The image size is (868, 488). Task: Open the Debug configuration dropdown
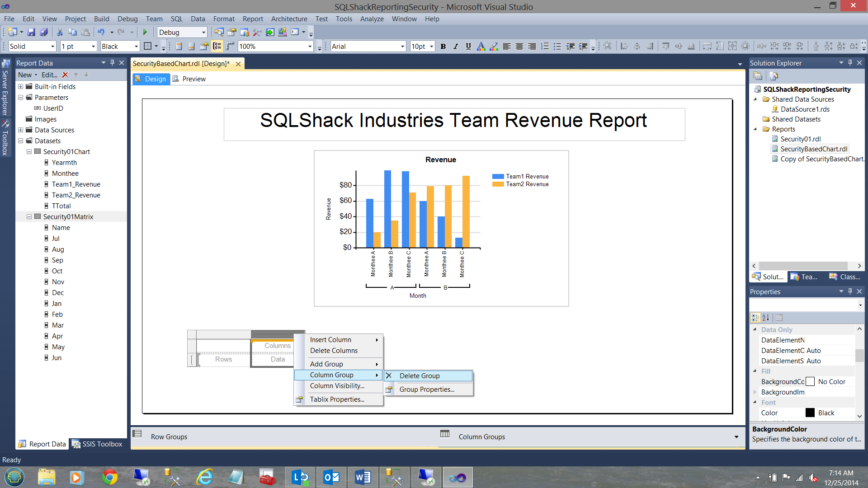[x=203, y=33]
